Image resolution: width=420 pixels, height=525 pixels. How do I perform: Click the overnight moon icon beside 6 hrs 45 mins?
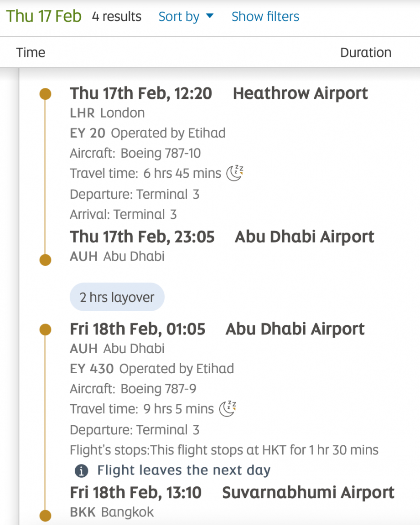[235, 173]
